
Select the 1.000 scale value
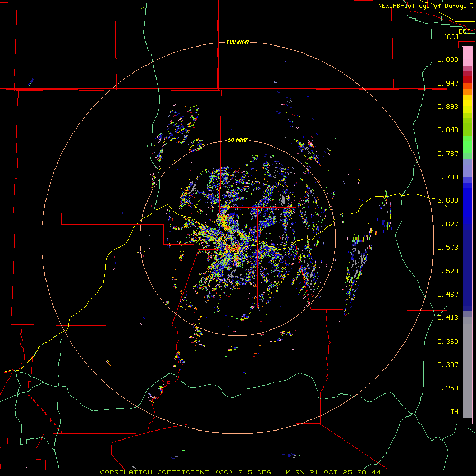(448, 59)
